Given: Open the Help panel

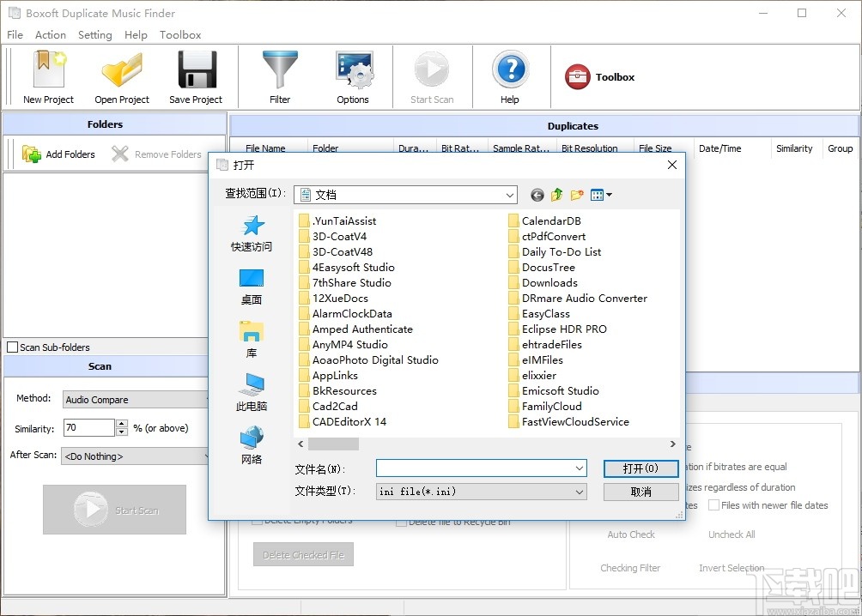Looking at the screenshot, I should (x=510, y=76).
